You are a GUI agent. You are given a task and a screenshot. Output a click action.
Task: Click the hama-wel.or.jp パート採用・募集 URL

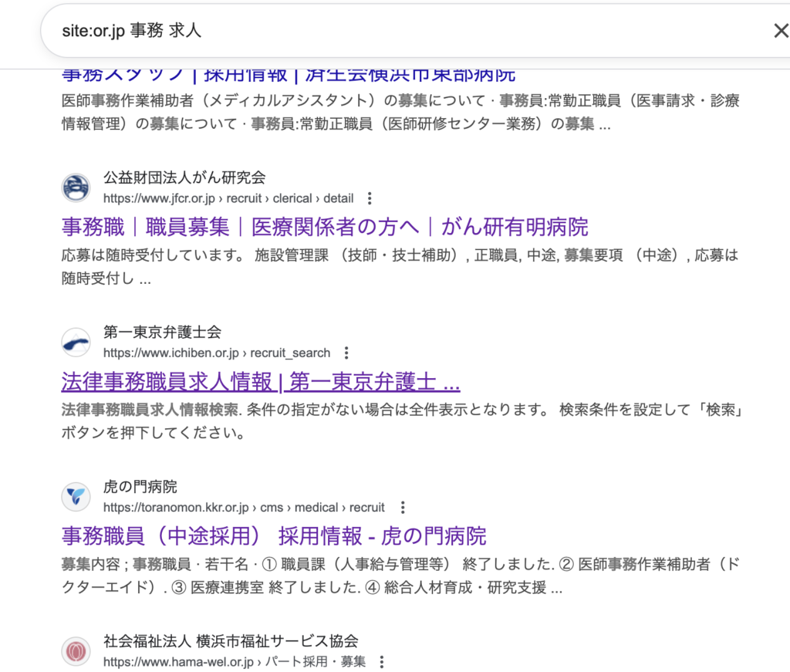tap(235, 662)
